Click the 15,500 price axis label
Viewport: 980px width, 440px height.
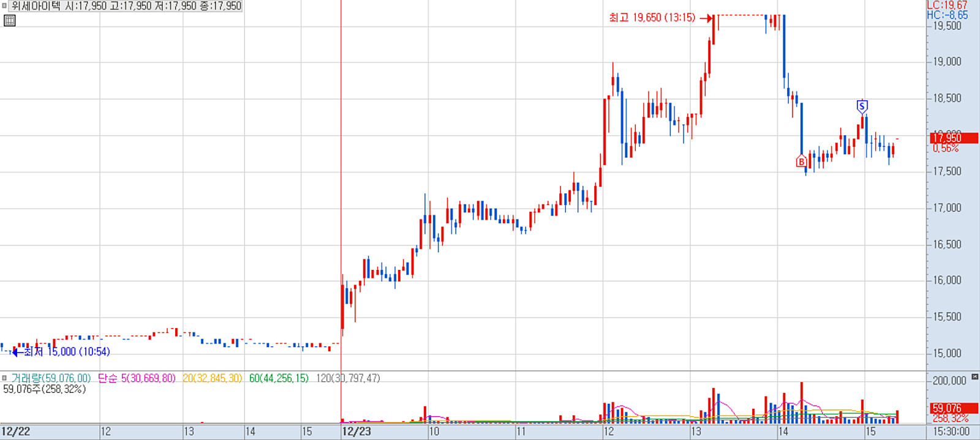coord(948,317)
